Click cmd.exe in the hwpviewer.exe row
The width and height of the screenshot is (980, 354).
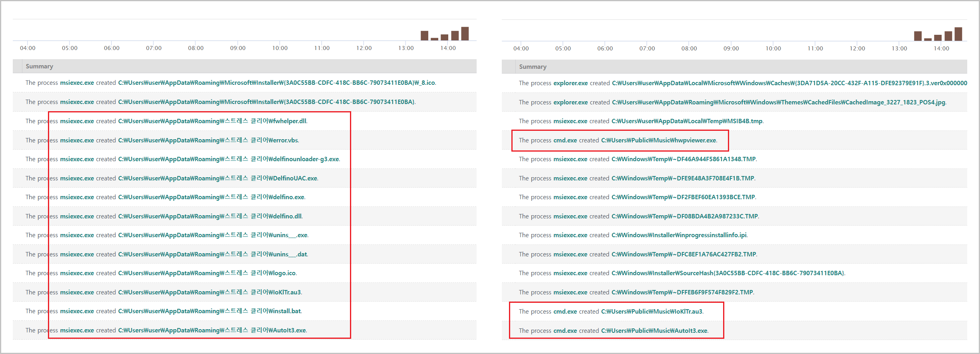565,140
